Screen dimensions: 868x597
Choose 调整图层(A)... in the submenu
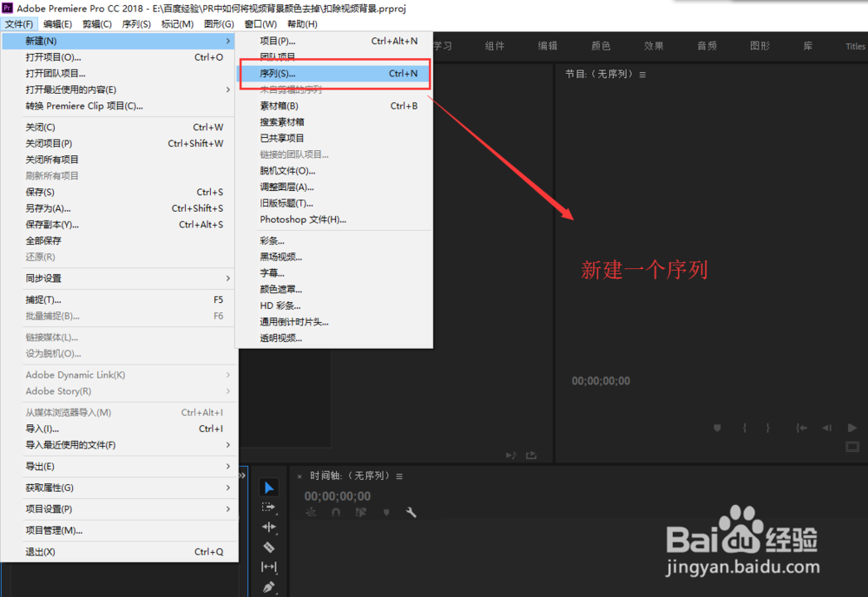pyautogui.click(x=334, y=187)
